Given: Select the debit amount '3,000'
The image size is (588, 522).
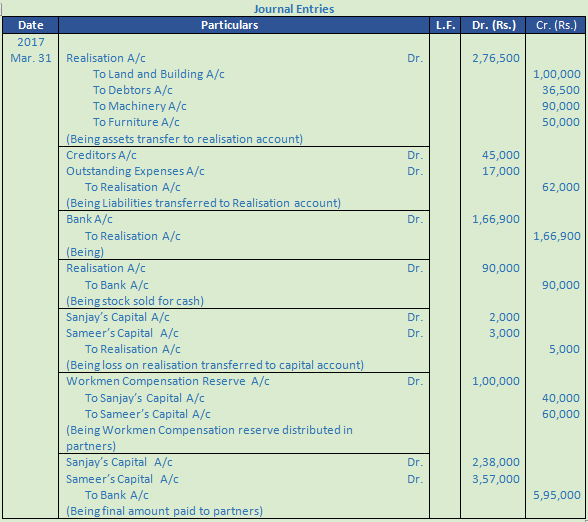Looking at the screenshot, I should click(x=504, y=333).
